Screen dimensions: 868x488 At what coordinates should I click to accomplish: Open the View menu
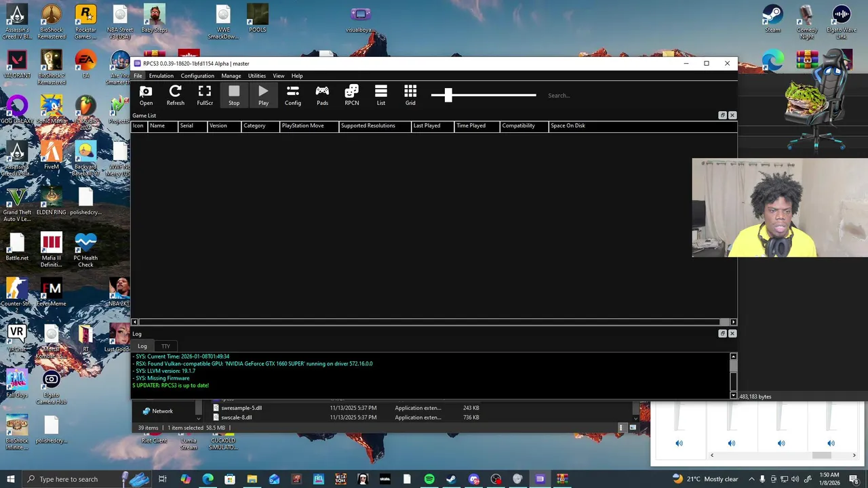(x=279, y=76)
